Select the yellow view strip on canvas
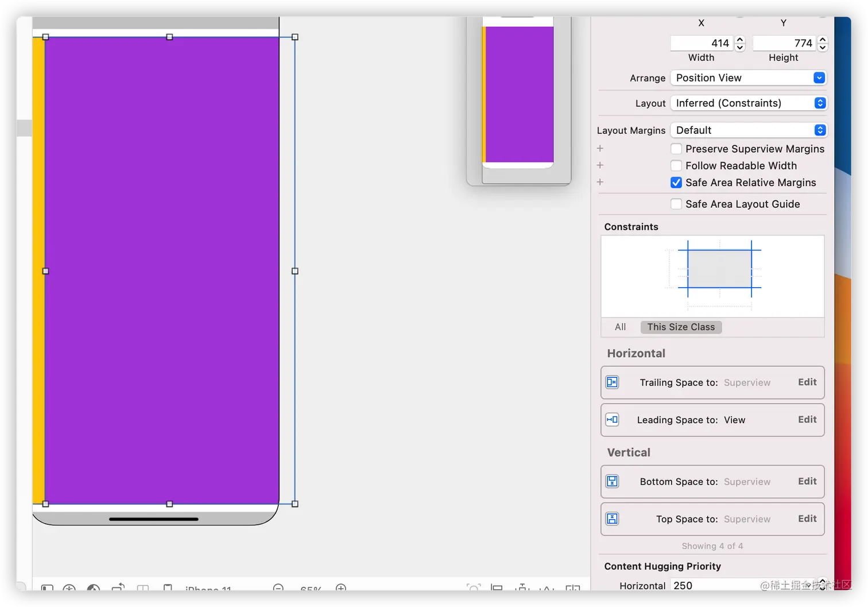The height and width of the screenshot is (607, 868). pos(39,270)
